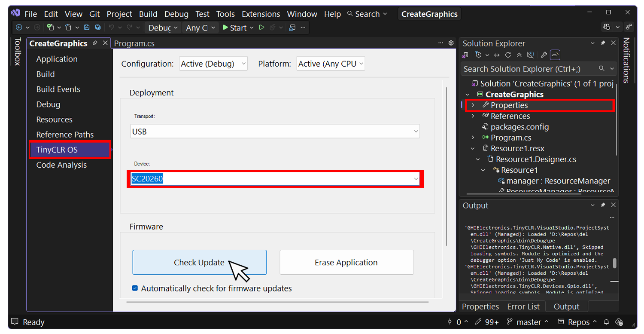This screenshot has width=644, height=334.
Task: Click the Start debugging button
Action: [234, 28]
